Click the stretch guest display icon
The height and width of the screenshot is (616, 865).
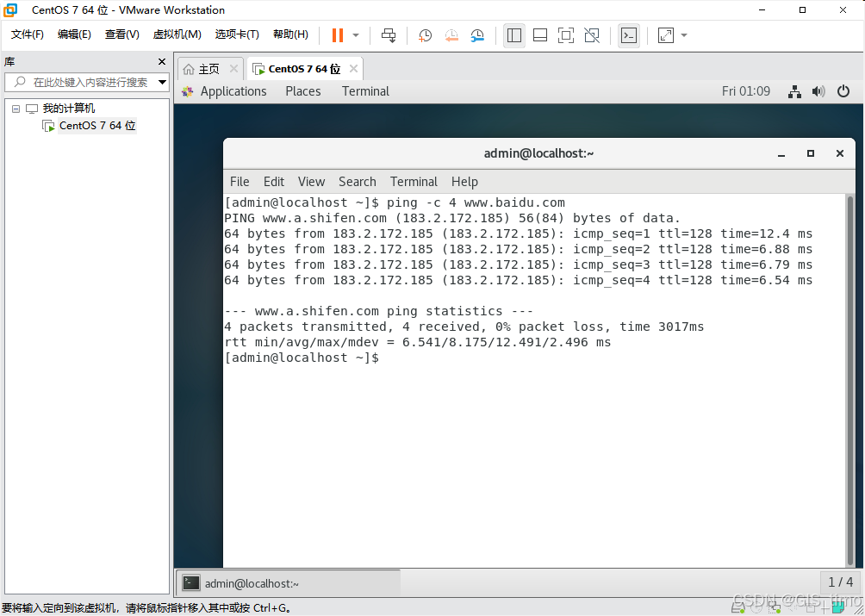coord(666,35)
